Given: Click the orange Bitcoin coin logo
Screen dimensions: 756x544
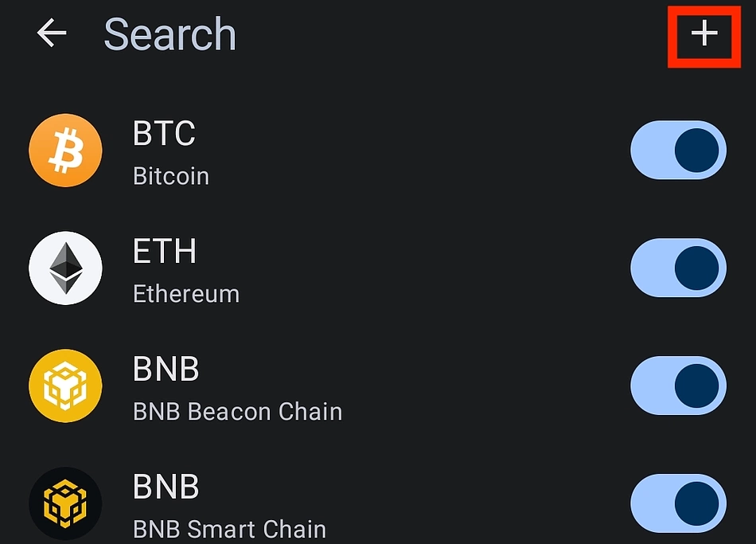Looking at the screenshot, I should tap(65, 150).
